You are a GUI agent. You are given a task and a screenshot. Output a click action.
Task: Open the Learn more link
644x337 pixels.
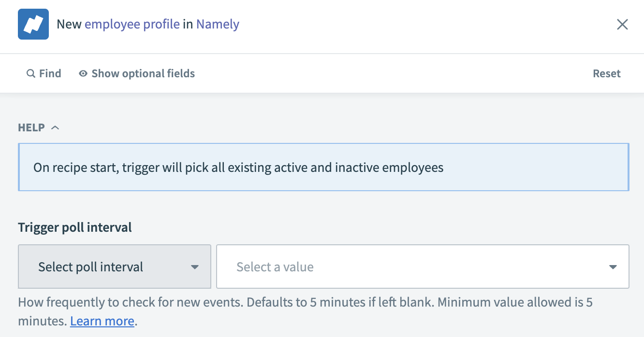pos(102,321)
